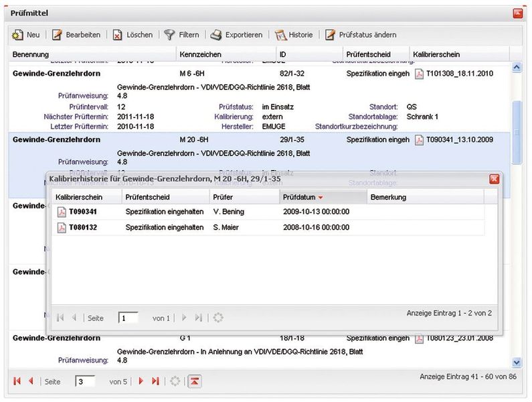Click V. Bening in Prüfer column
Viewport: 532px width, 402px height.
[x=229, y=212]
